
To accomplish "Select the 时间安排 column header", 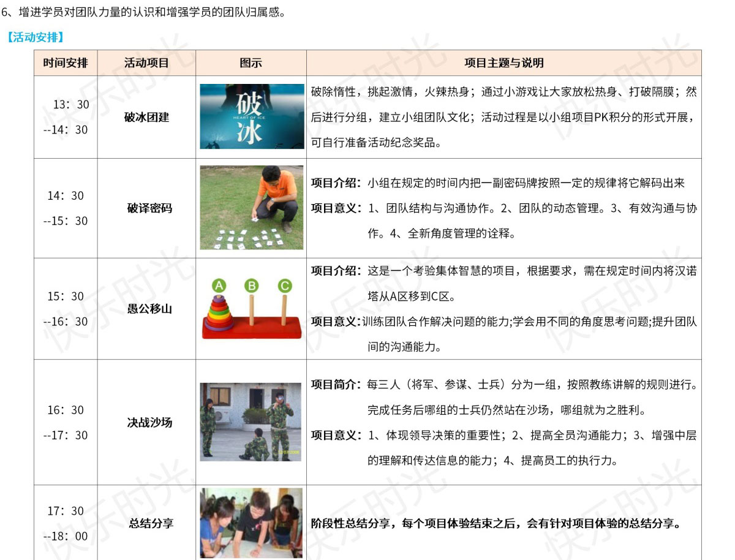I will click(66, 63).
